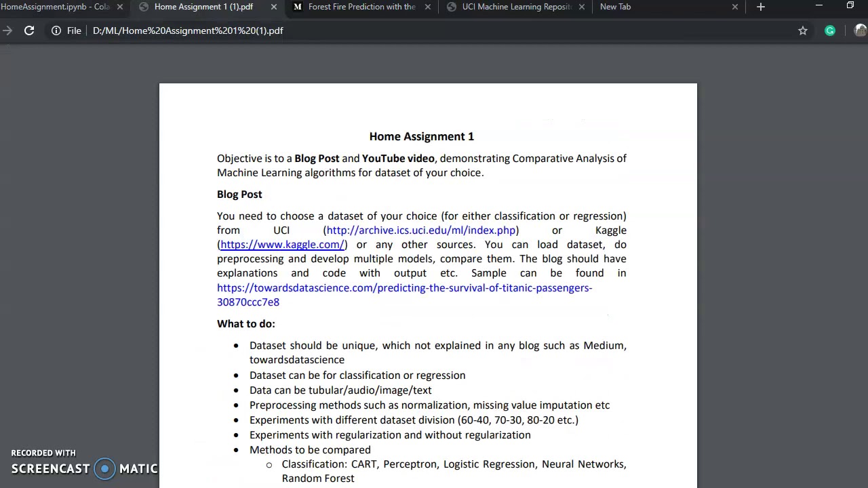Viewport: 868px width, 488px height.
Task: Open the UCI archive index.php link
Action: click(x=420, y=230)
